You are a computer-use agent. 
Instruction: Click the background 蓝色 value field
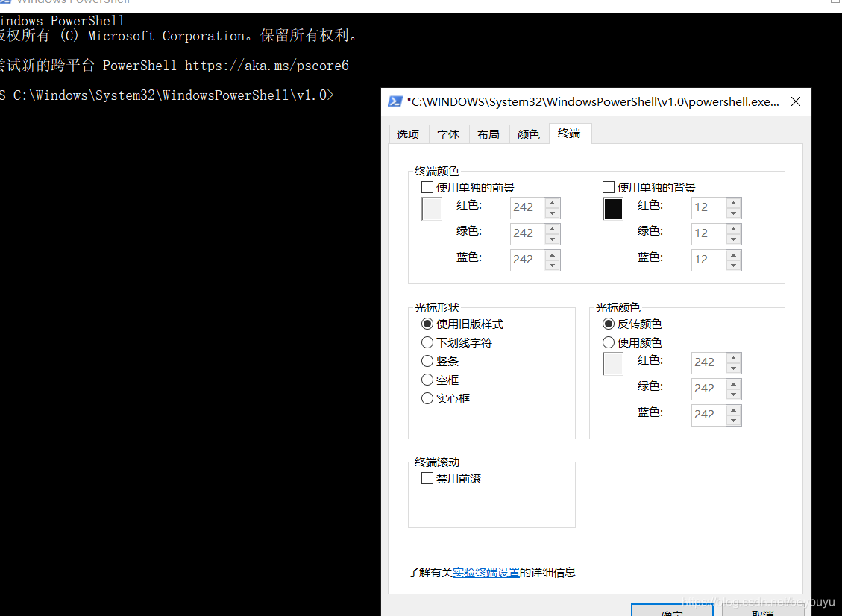tap(709, 260)
